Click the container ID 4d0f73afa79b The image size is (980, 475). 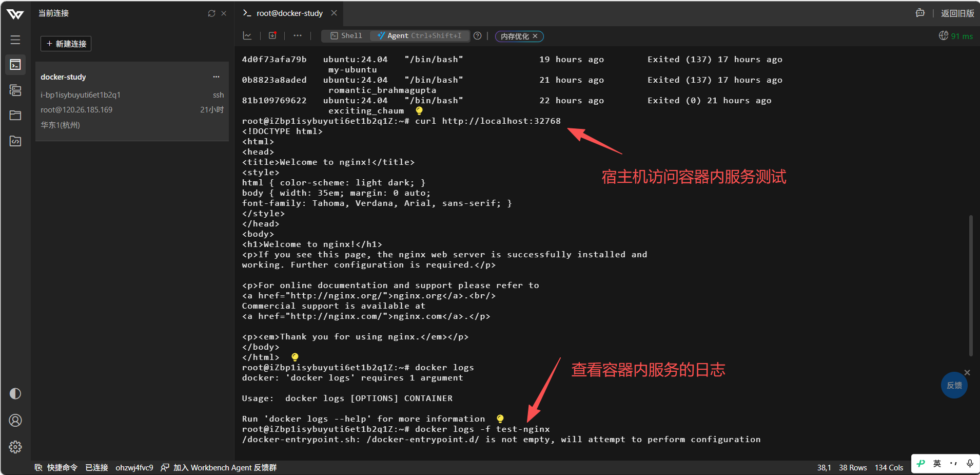click(x=275, y=60)
